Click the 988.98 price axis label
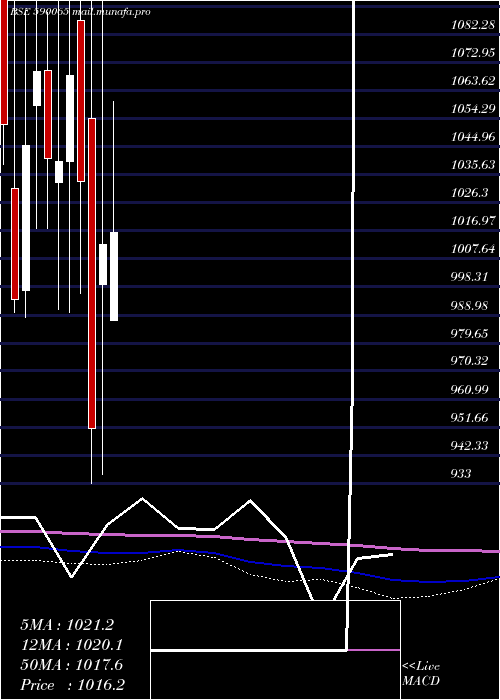The height and width of the screenshot is (700, 500). [469, 305]
